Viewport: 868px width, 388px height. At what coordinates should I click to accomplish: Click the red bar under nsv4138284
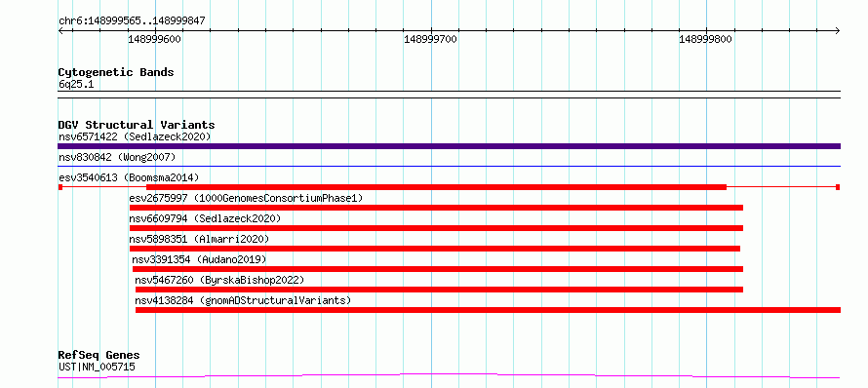pos(488,310)
